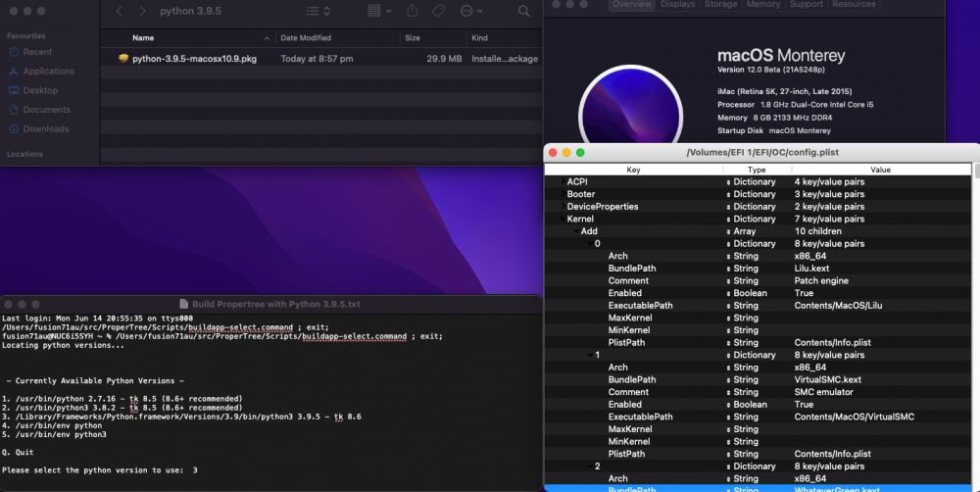Sort Finder list by Kind column
The image size is (980, 492).
[479, 38]
